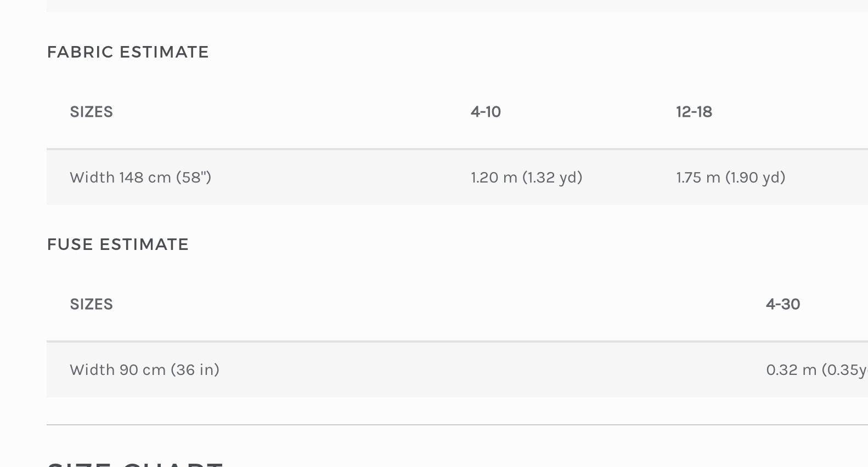Screen dimensions: 868x467
Task: Click the Width 148 cm fabric estimate row
Action: click(457, 177)
